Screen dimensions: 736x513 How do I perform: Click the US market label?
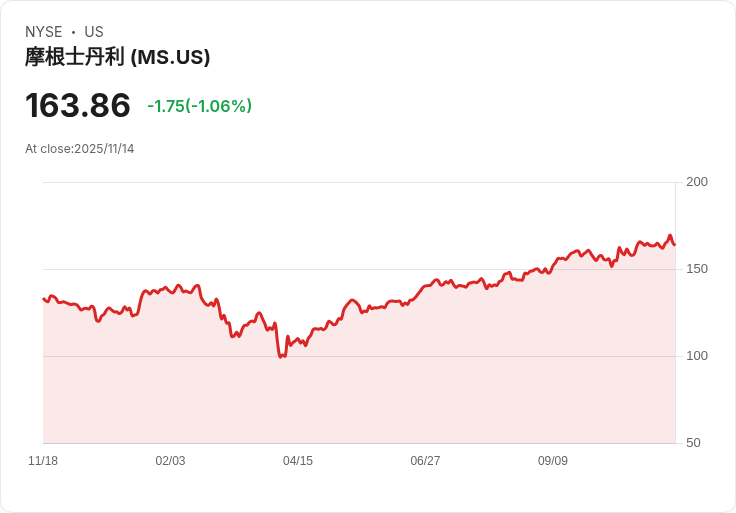pyautogui.click(x=94, y=32)
